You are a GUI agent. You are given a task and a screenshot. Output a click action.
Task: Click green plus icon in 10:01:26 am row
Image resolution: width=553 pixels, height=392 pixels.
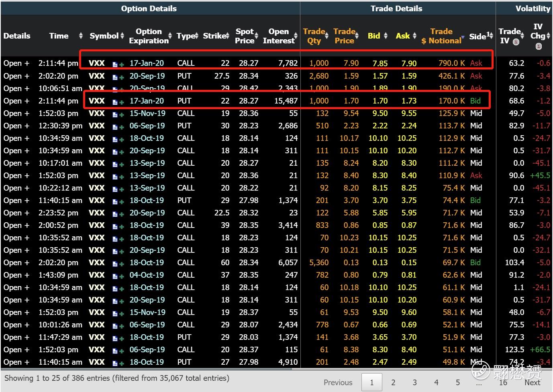coord(121,326)
